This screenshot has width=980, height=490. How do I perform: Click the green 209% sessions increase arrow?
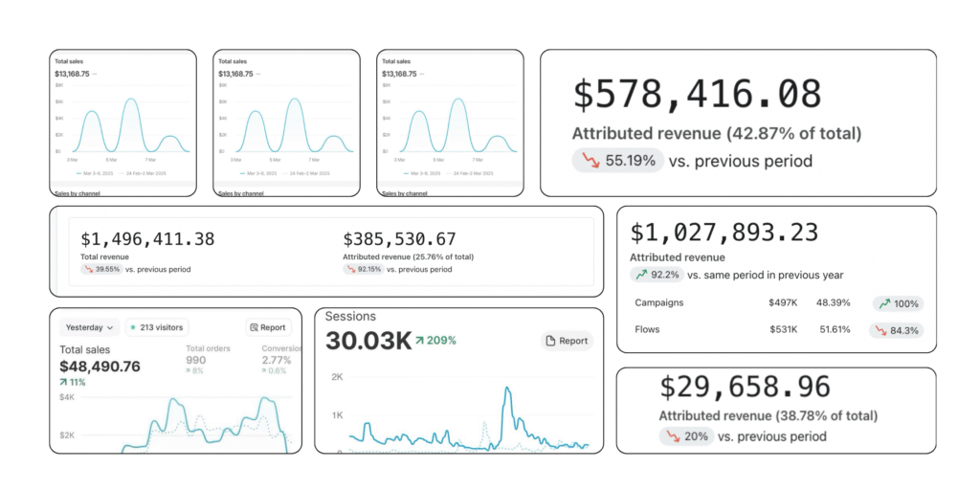(419, 341)
